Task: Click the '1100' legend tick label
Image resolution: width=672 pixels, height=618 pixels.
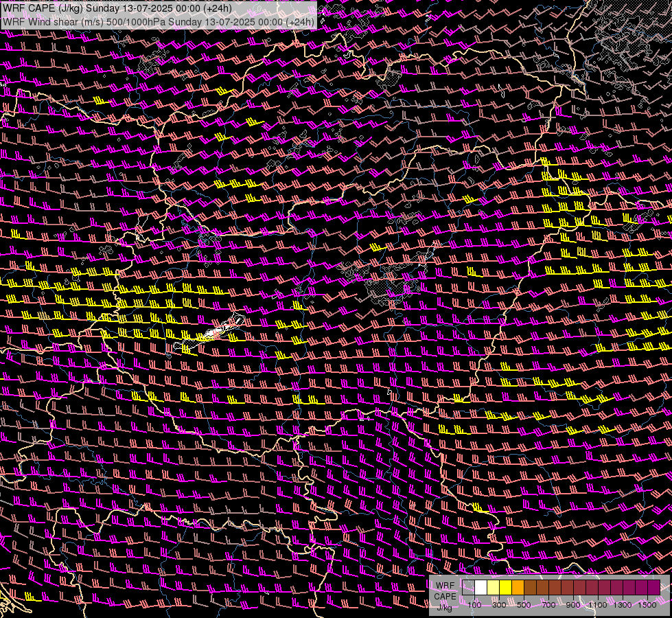Action: tap(598, 605)
